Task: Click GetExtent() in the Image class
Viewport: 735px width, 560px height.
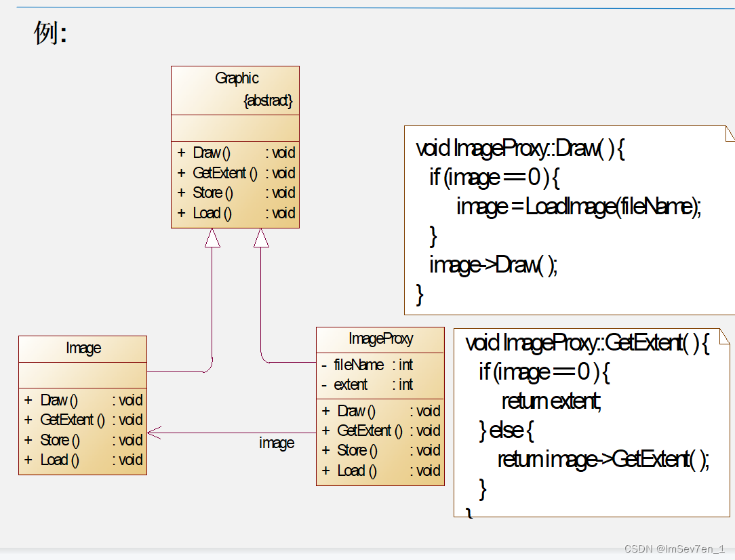Action: click(73, 420)
